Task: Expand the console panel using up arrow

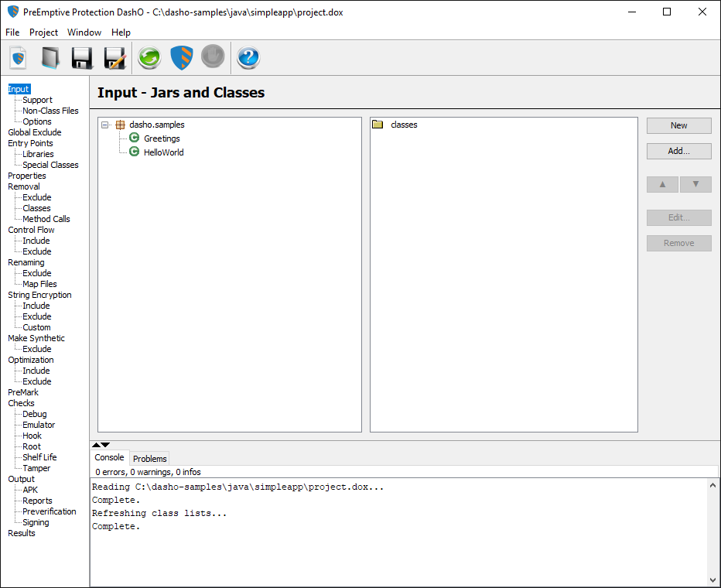Action: click(x=96, y=445)
